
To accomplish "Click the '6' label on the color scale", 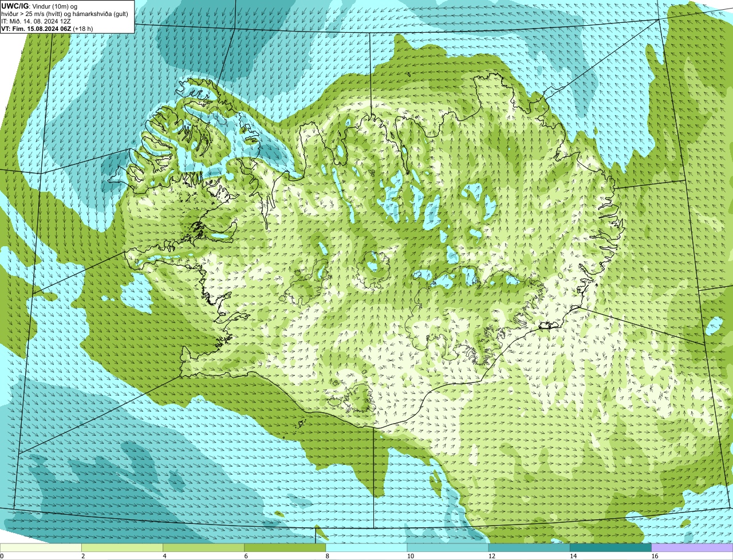I will [x=246, y=556].
